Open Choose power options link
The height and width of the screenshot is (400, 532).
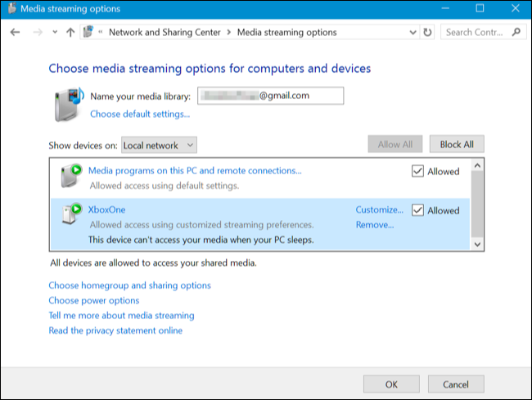click(93, 300)
